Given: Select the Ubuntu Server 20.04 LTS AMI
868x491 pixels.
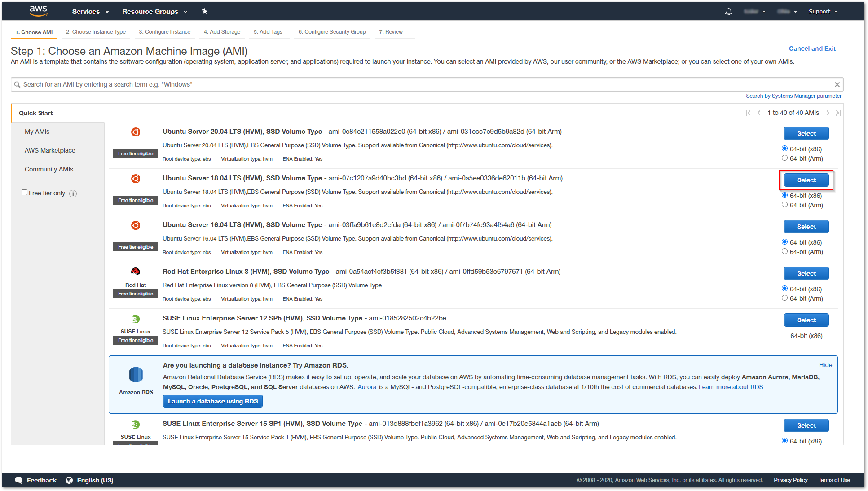Looking at the screenshot, I should (x=806, y=133).
